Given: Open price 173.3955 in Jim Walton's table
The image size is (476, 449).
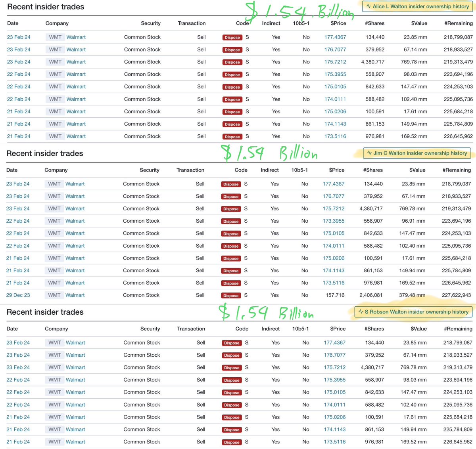Looking at the screenshot, I should tap(334, 221).
